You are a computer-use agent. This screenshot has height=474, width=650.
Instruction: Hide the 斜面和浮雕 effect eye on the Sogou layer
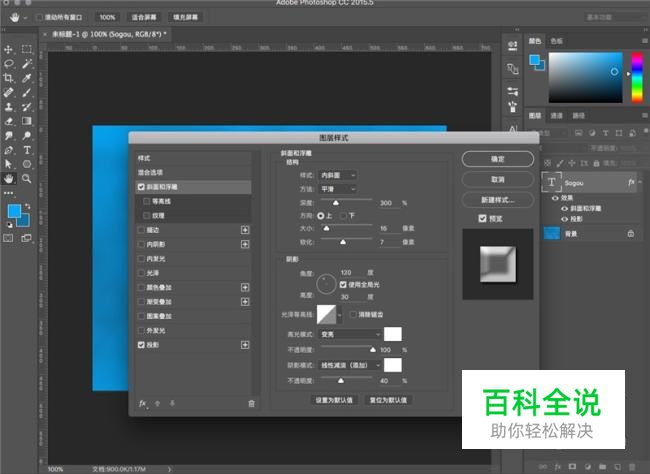(564, 209)
